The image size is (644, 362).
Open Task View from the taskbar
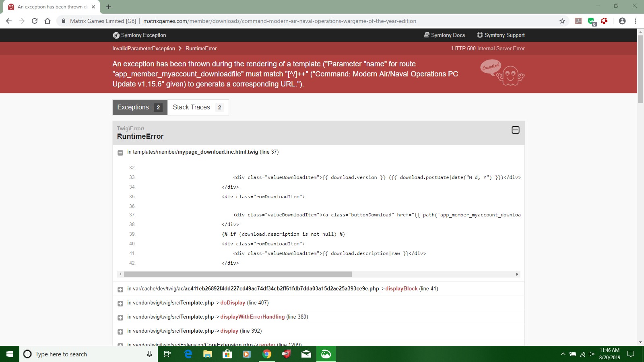(x=168, y=354)
